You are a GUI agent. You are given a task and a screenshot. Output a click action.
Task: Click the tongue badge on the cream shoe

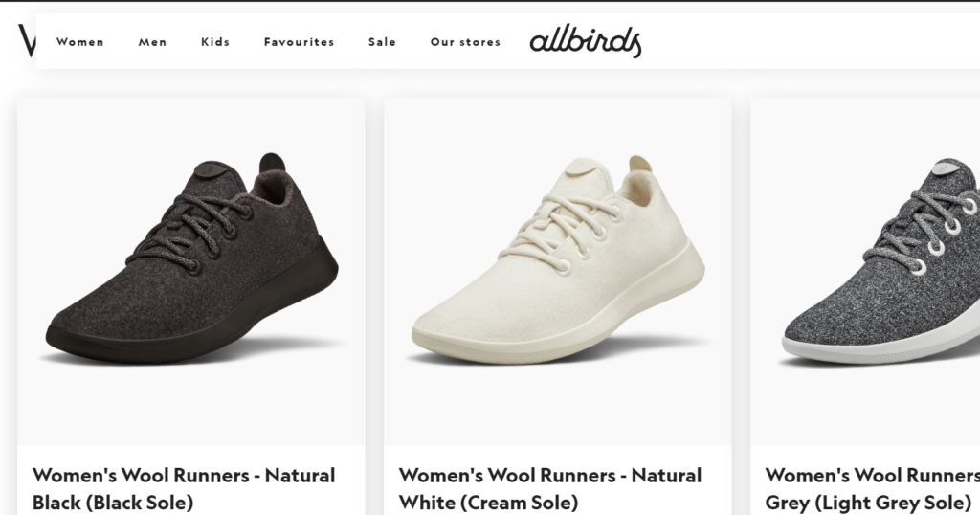pyautogui.click(x=579, y=168)
